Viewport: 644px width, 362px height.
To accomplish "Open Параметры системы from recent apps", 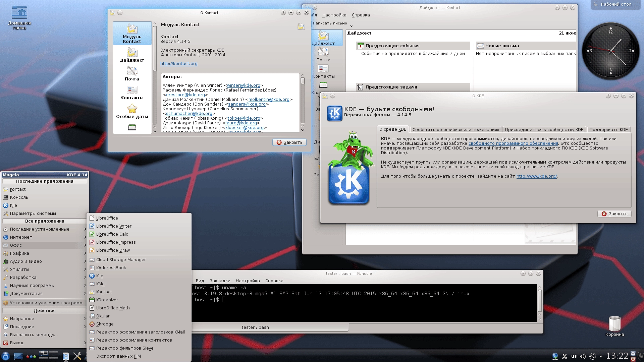I will tap(44, 214).
